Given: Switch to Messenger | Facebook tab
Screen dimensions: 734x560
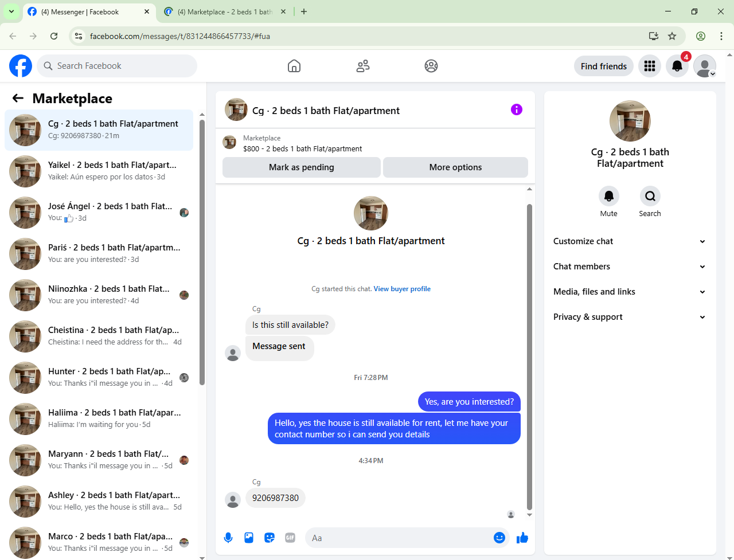Looking at the screenshot, I should [x=89, y=11].
